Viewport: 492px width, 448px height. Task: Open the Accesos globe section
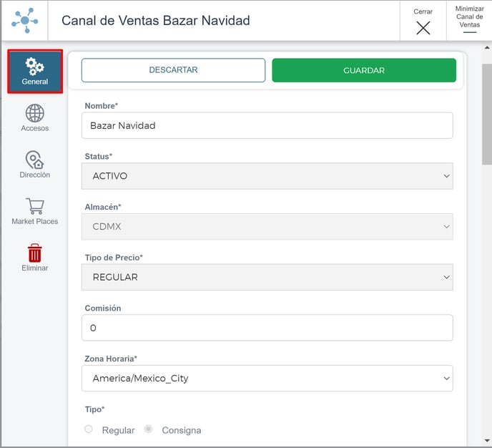coord(35,118)
